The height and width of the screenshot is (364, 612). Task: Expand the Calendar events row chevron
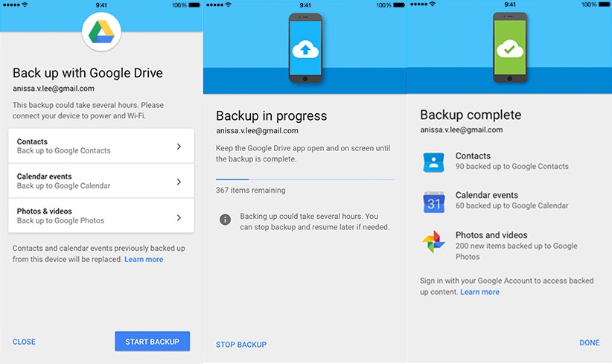pyautogui.click(x=179, y=182)
